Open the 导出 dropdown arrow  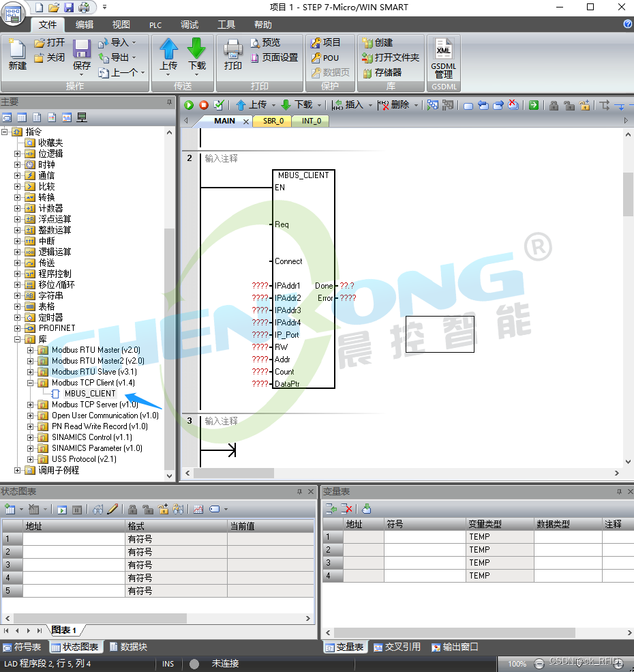click(134, 57)
